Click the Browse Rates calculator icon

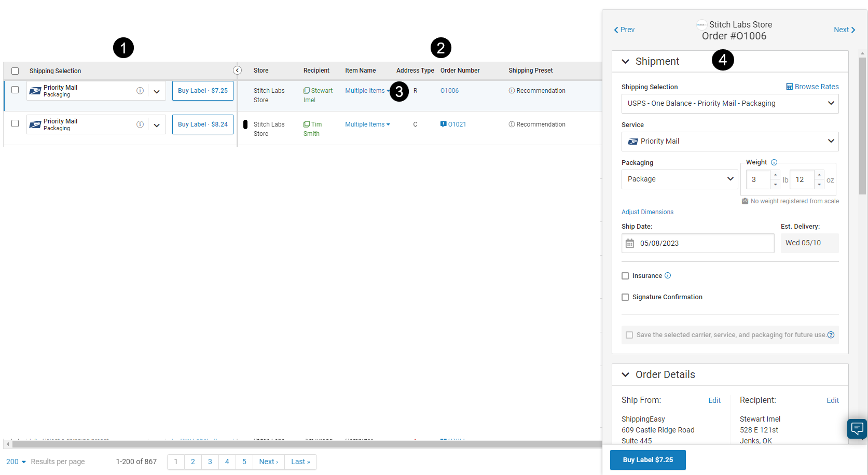point(789,87)
